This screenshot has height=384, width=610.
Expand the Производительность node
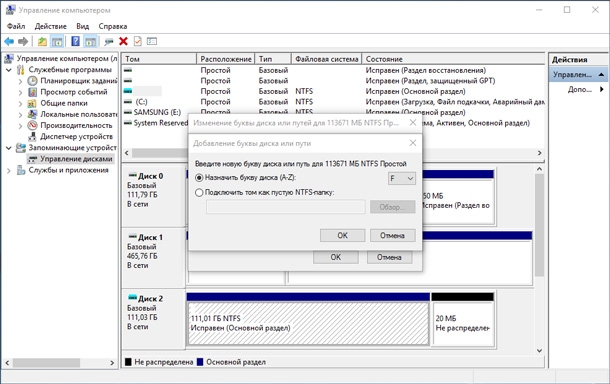[21, 126]
